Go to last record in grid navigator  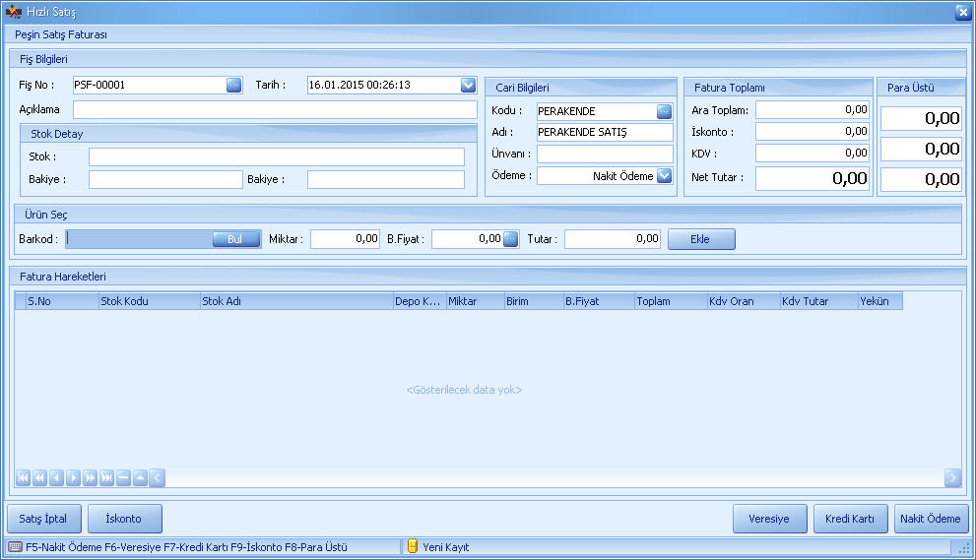[x=106, y=477]
